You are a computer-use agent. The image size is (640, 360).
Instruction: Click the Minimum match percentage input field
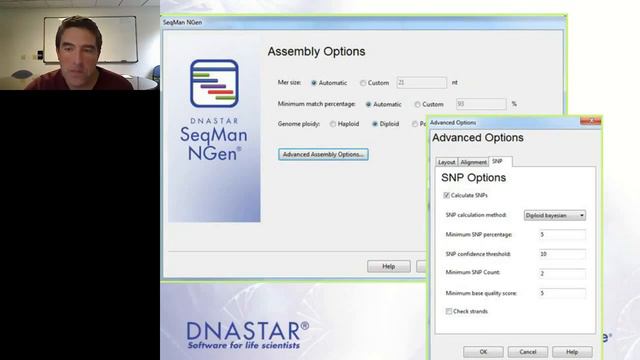tap(481, 104)
